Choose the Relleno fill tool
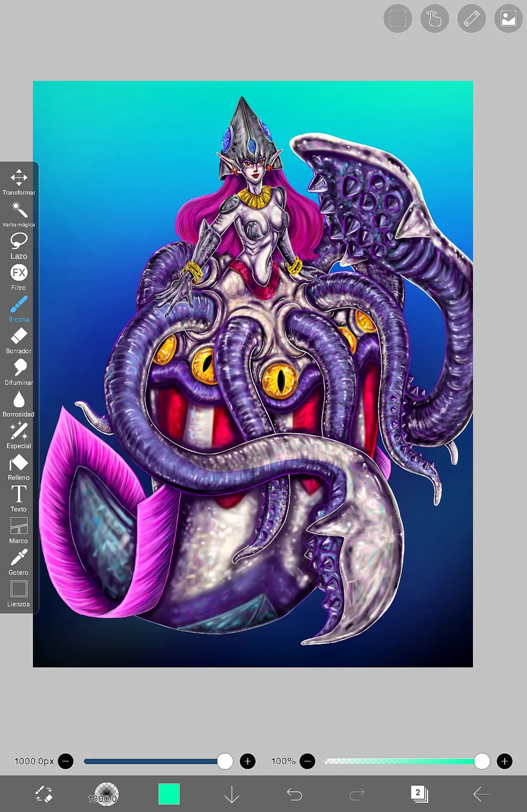 pos(18,467)
